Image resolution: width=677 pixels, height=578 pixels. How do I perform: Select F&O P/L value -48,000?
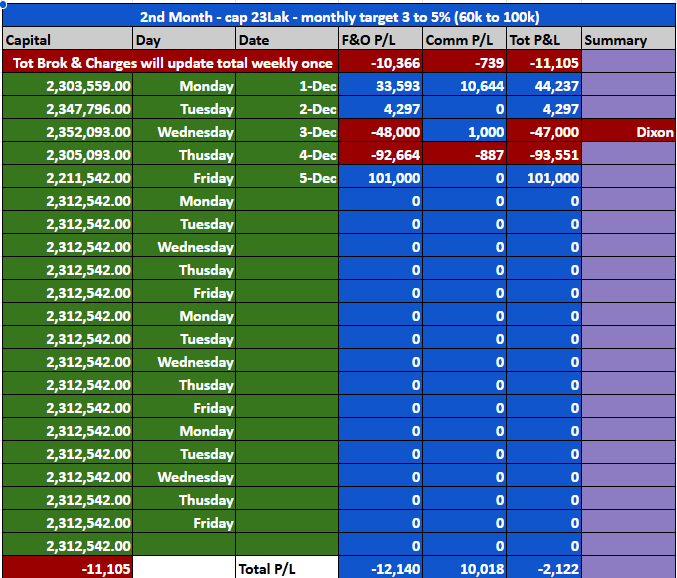(380, 132)
